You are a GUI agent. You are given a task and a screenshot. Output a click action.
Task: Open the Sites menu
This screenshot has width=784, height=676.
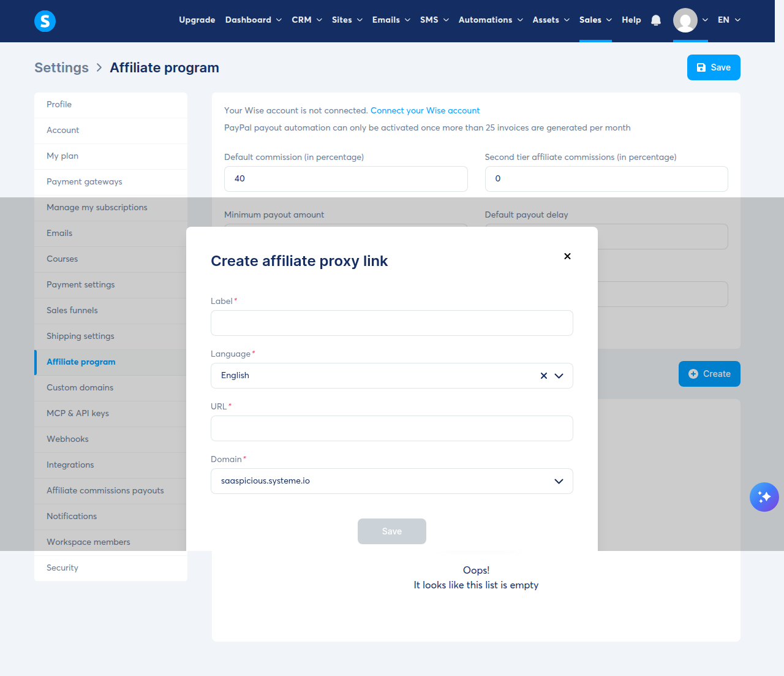point(347,20)
